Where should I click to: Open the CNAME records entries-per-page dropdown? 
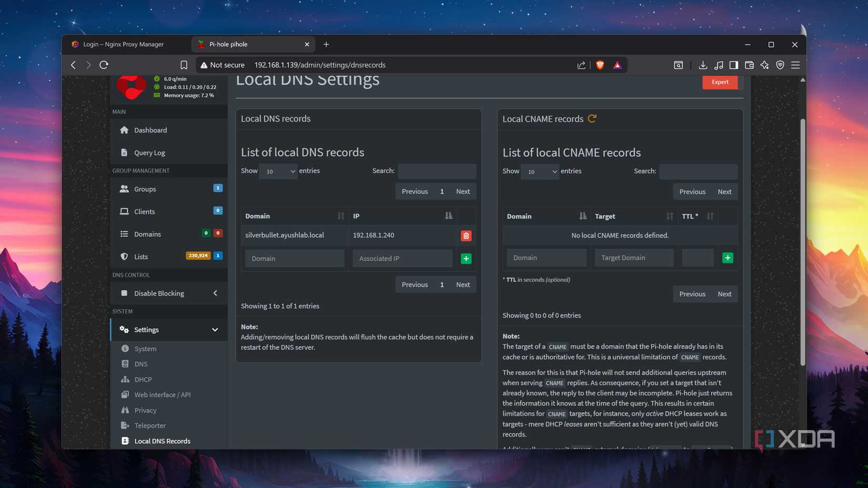click(x=540, y=171)
